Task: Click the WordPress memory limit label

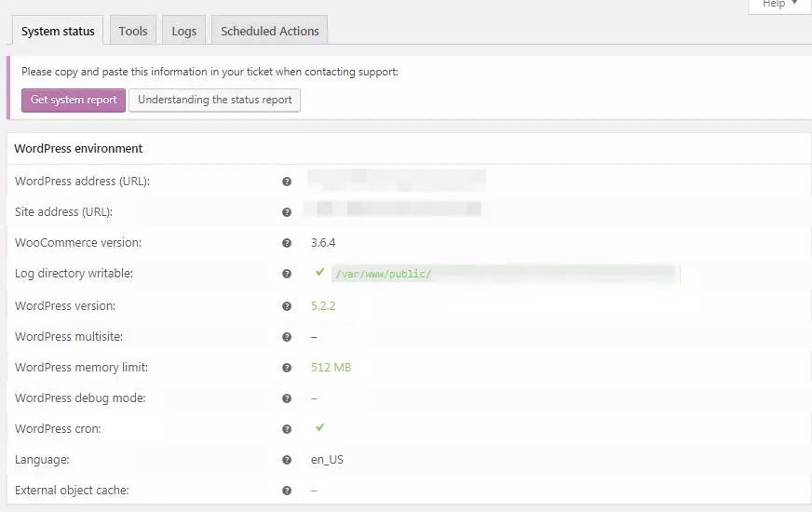Action: coord(81,368)
